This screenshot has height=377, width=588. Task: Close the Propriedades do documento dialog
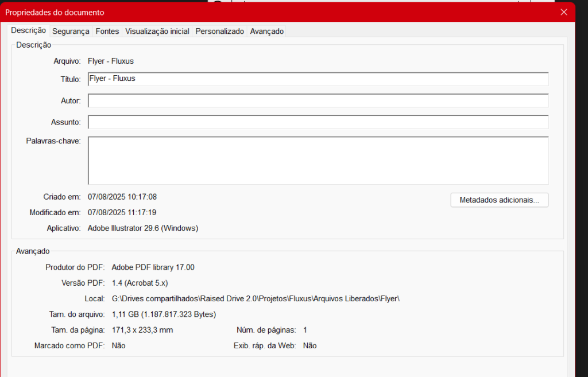(563, 12)
